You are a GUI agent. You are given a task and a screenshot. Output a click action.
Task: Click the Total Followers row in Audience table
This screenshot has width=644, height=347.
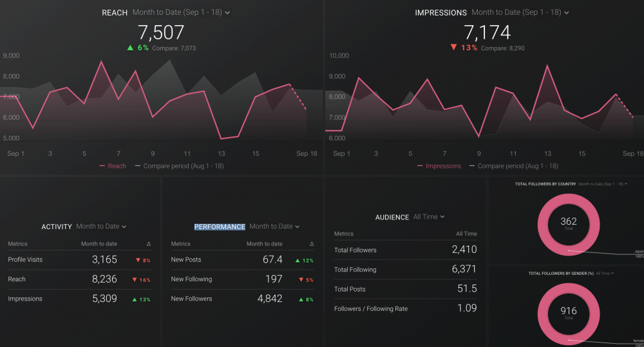coord(405,250)
